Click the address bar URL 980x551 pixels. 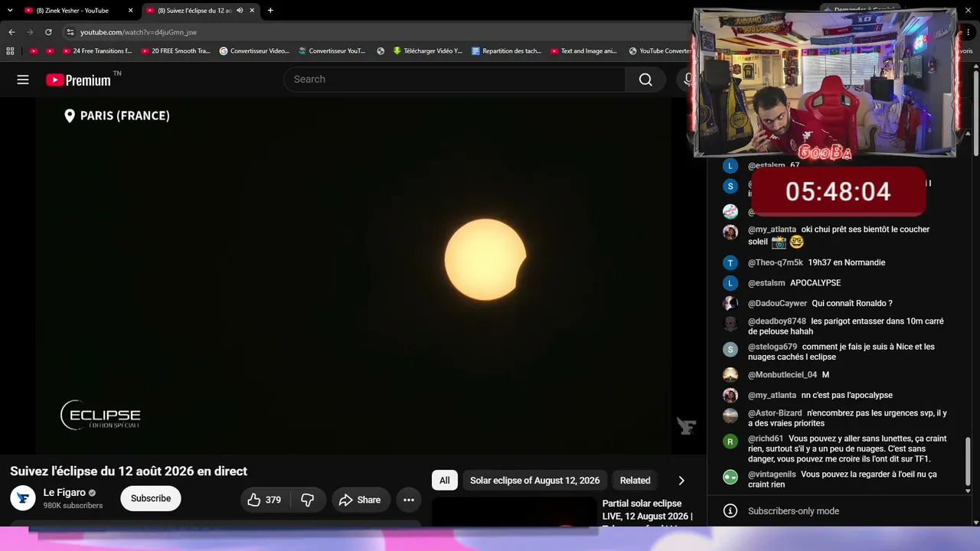coord(139,32)
